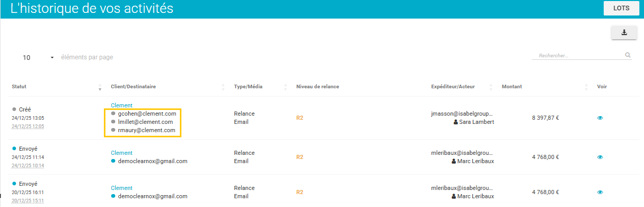
Task: Sort by Montant column arrows
Action: coord(587,87)
